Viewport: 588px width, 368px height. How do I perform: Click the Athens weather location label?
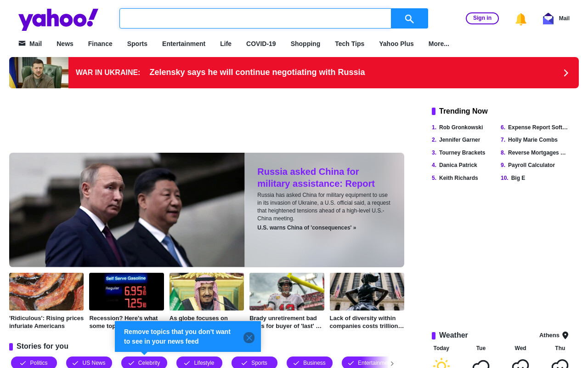pos(549,335)
